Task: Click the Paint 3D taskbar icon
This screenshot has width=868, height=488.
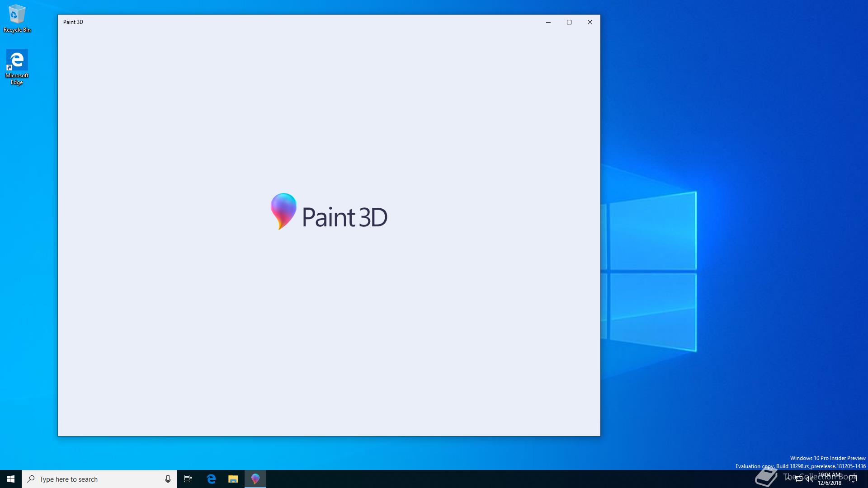Action: 255,479
